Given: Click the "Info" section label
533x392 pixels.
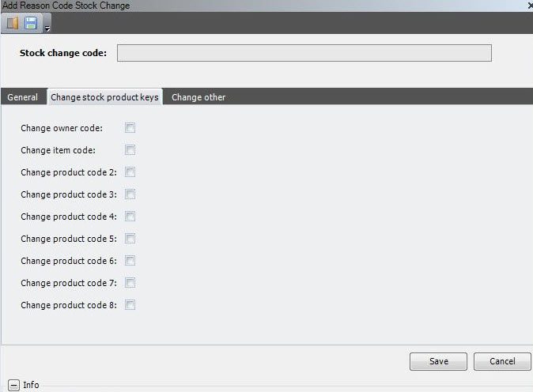Looking at the screenshot, I should [x=31, y=385].
